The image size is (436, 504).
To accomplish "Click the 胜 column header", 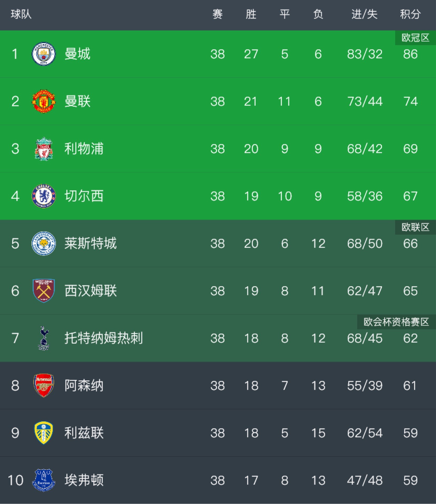I will pos(251,14).
